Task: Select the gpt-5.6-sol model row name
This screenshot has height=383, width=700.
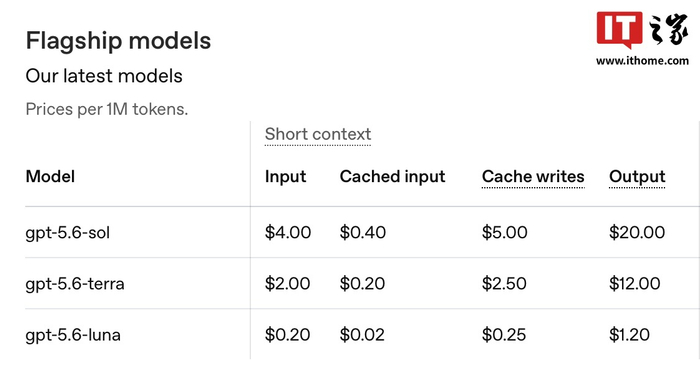Action: [x=67, y=233]
